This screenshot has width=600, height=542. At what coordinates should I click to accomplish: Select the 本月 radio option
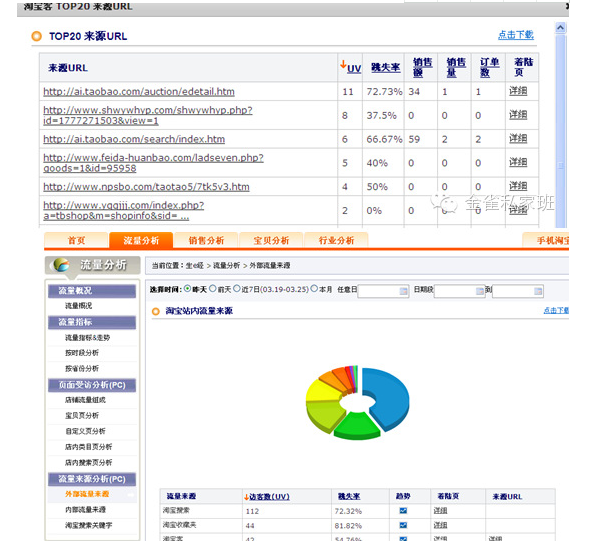point(315,289)
